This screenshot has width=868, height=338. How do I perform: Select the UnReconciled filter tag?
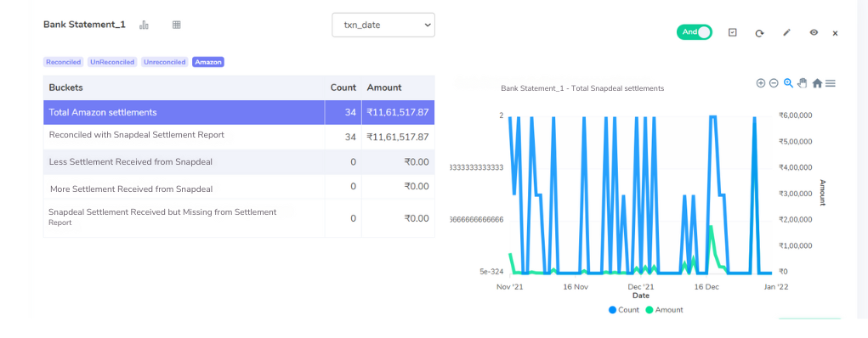112,62
